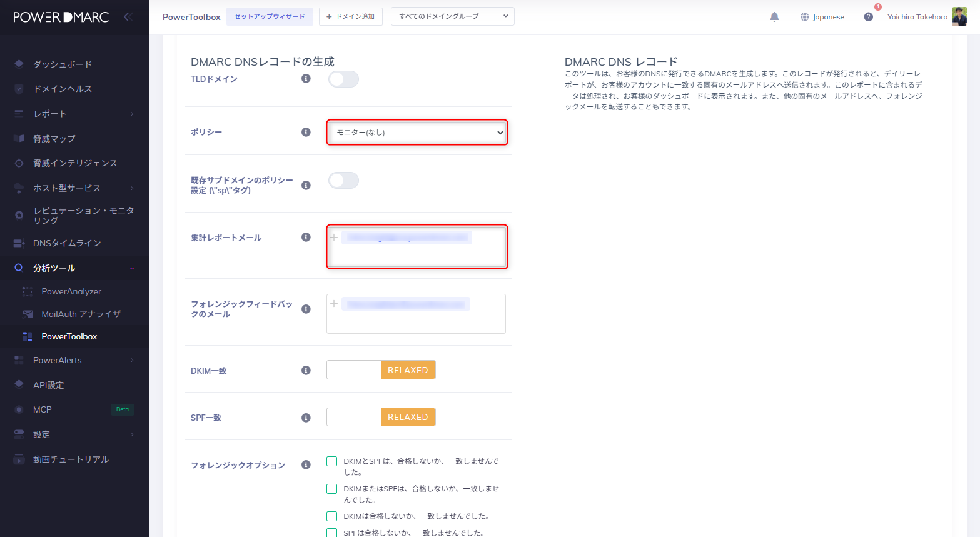Show info tooltip for TLDドメイン

(x=306, y=79)
